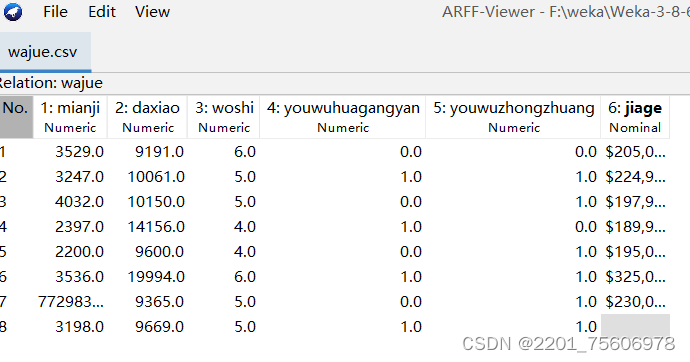Select daxiao cell 10150.0
Image resolution: width=690 pixels, height=362 pixels.
147,202
